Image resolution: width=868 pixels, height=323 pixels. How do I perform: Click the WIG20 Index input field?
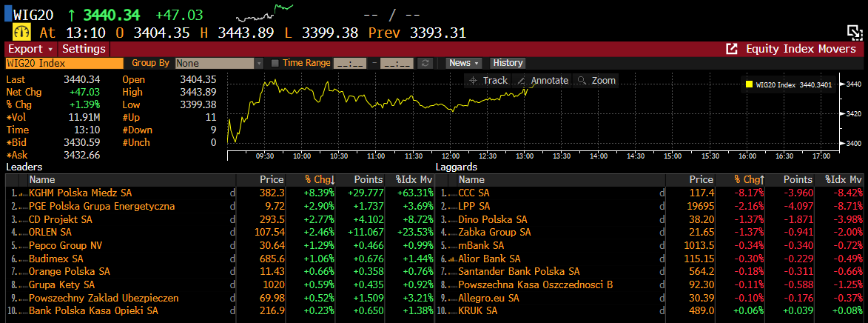coord(64,63)
